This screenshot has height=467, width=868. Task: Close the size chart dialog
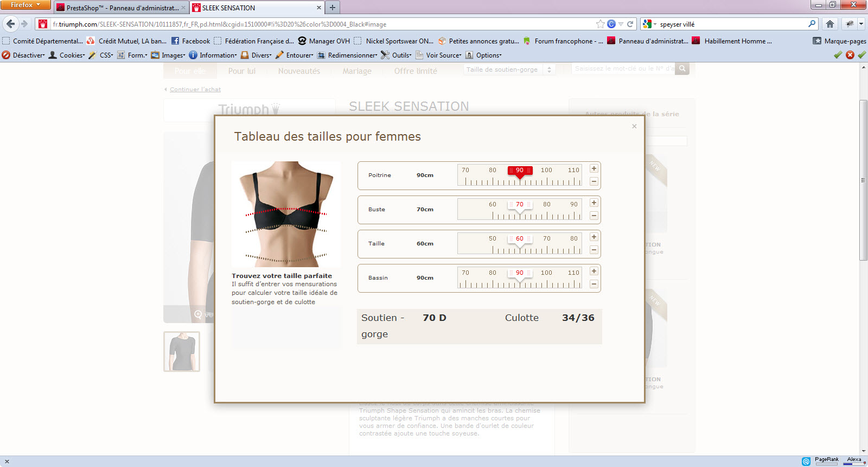[x=634, y=126]
